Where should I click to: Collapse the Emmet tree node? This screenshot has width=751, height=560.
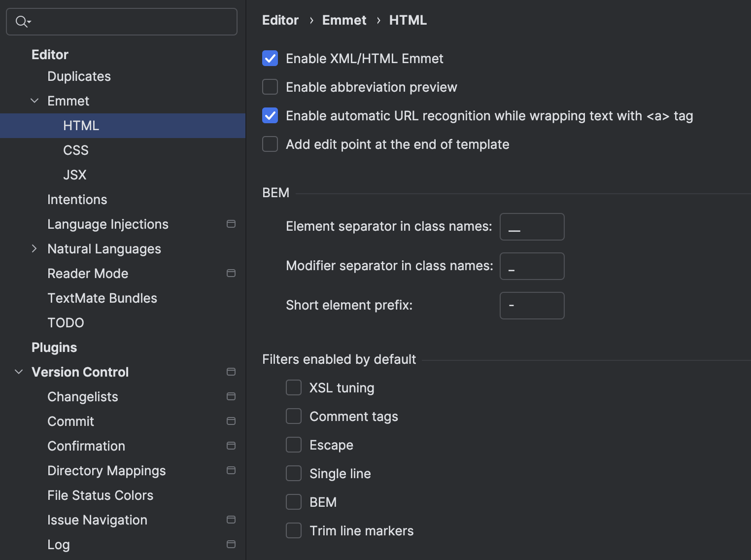[34, 101]
